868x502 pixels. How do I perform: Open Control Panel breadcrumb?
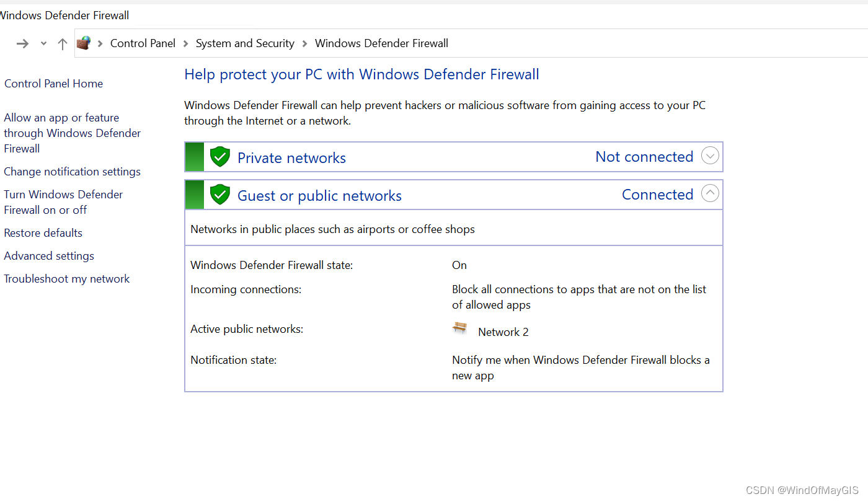[x=143, y=43]
